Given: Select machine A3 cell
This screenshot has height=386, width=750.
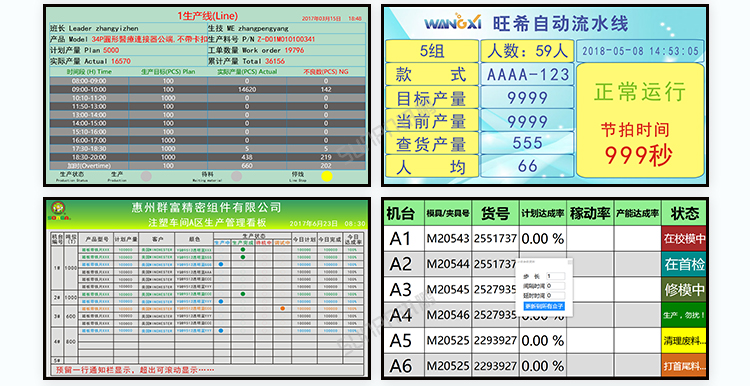Looking at the screenshot, I should click(404, 289).
